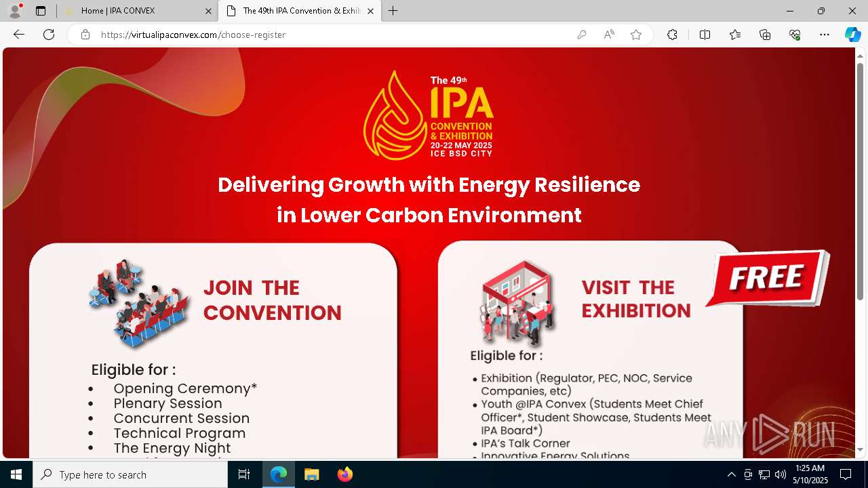This screenshot has height=488, width=868.
Task: Launch Firefox from the taskbar
Action: click(x=345, y=474)
